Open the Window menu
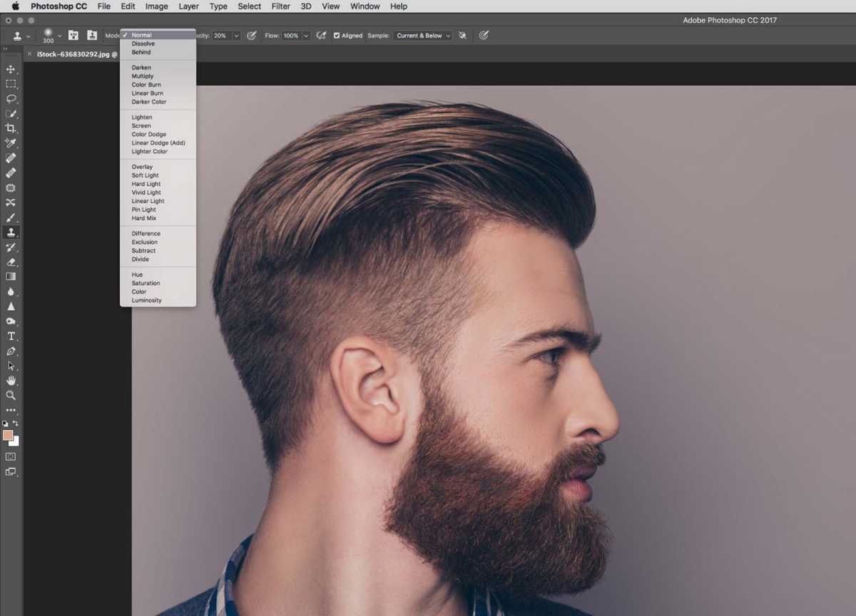856x616 pixels. [365, 6]
